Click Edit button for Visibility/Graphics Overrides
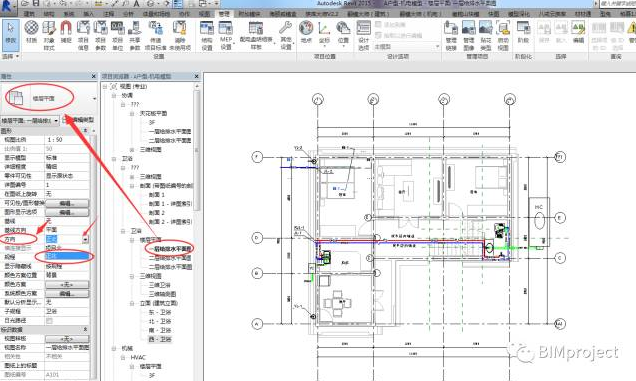 [x=67, y=203]
